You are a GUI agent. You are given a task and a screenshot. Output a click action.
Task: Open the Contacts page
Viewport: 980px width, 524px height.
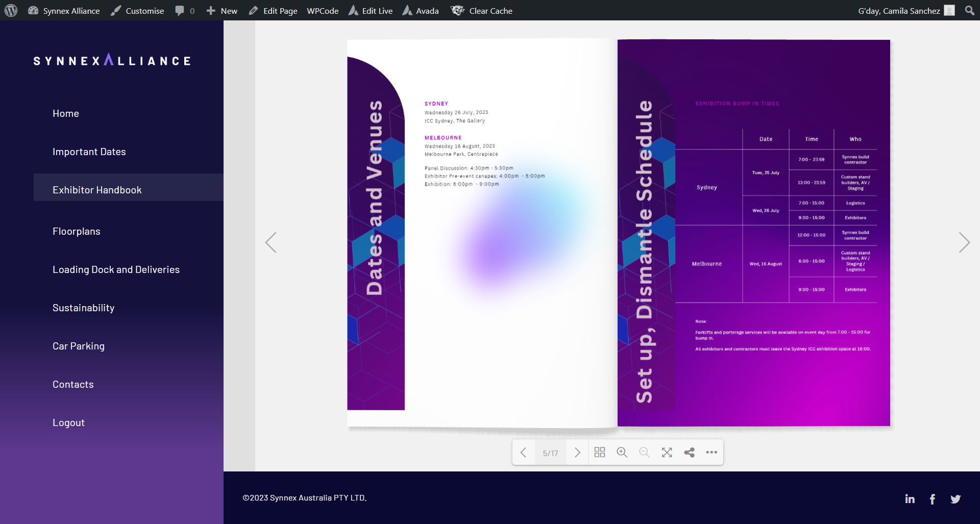[x=73, y=384]
